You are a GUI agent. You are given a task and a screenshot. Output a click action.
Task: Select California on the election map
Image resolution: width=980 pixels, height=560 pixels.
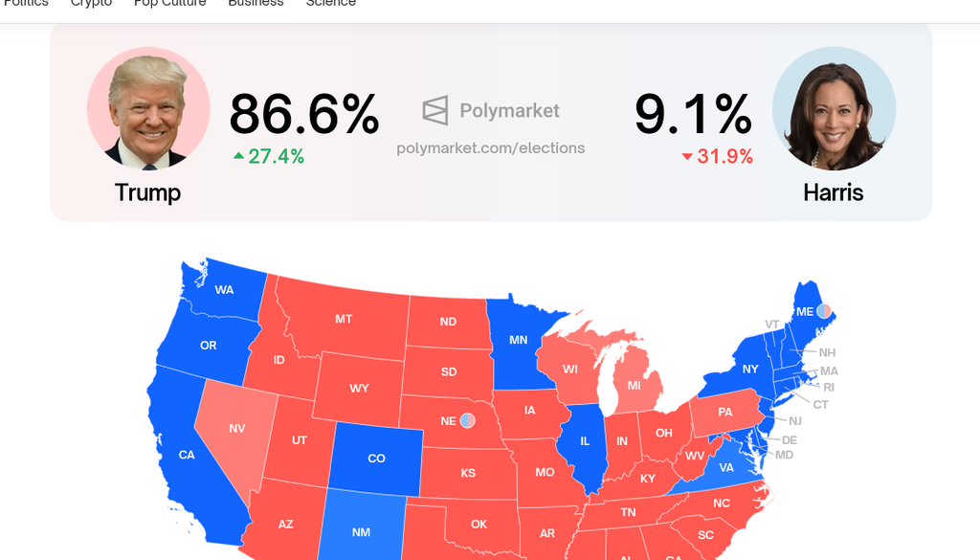coord(187,454)
